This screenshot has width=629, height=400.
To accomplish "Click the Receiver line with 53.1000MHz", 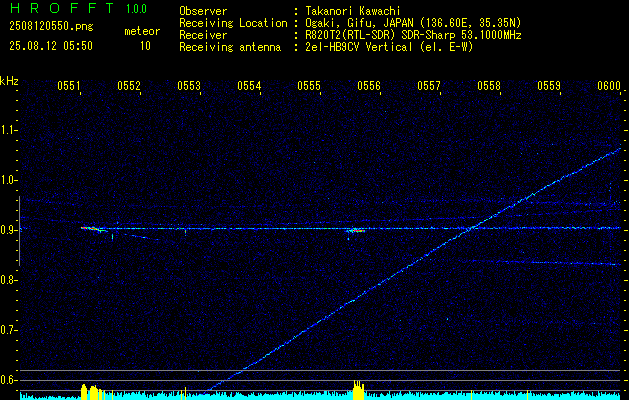I will pos(411,35).
